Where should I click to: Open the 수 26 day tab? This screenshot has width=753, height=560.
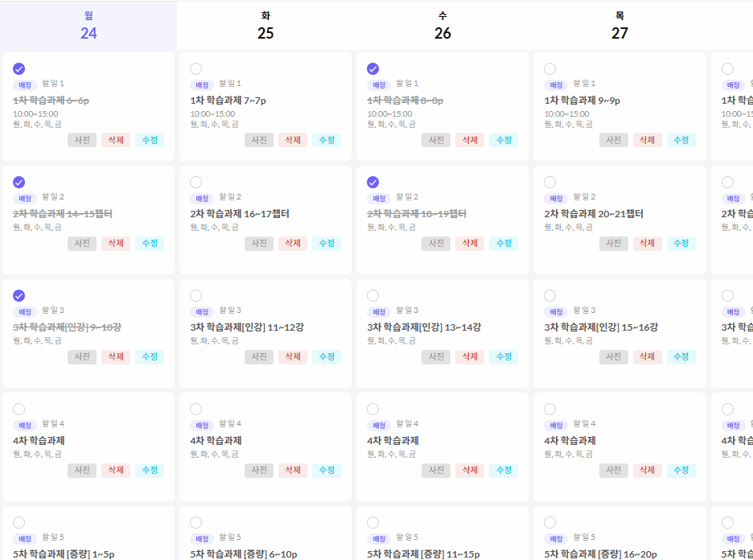point(442,26)
